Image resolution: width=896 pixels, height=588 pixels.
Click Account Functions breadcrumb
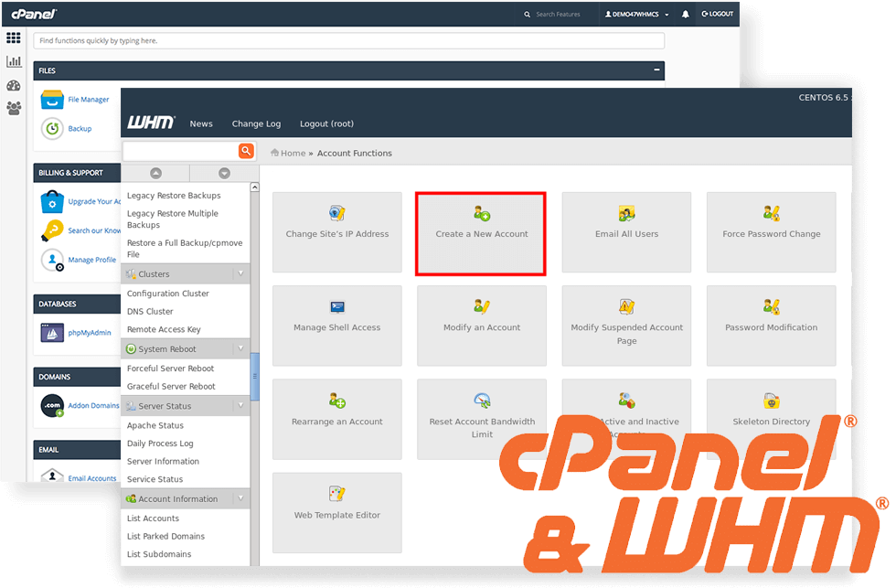(355, 153)
